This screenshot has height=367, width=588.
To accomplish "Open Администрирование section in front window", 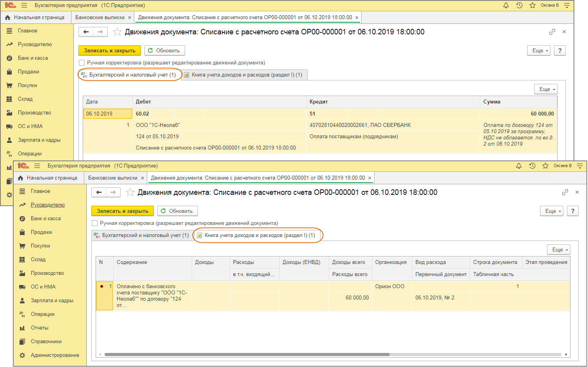I will click(55, 355).
